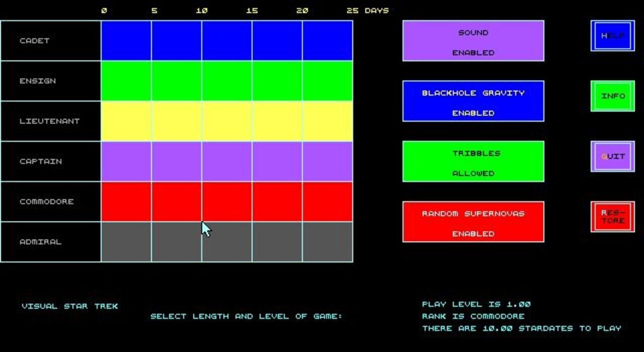Screen dimensions: 644x352
Task: Pick Lieutenant cell spanning days 20 to 25
Action: (x=328, y=121)
